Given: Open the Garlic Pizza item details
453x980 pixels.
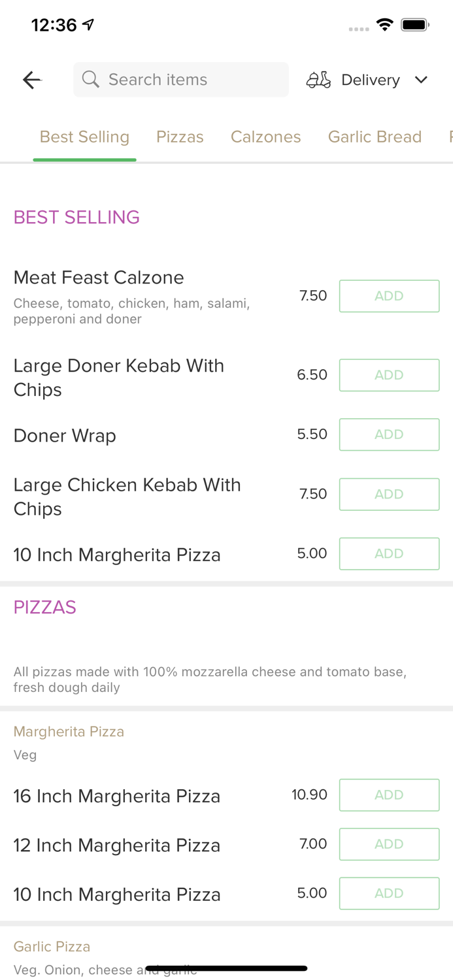Looking at the screenshot, I should [x=52, y=946].
